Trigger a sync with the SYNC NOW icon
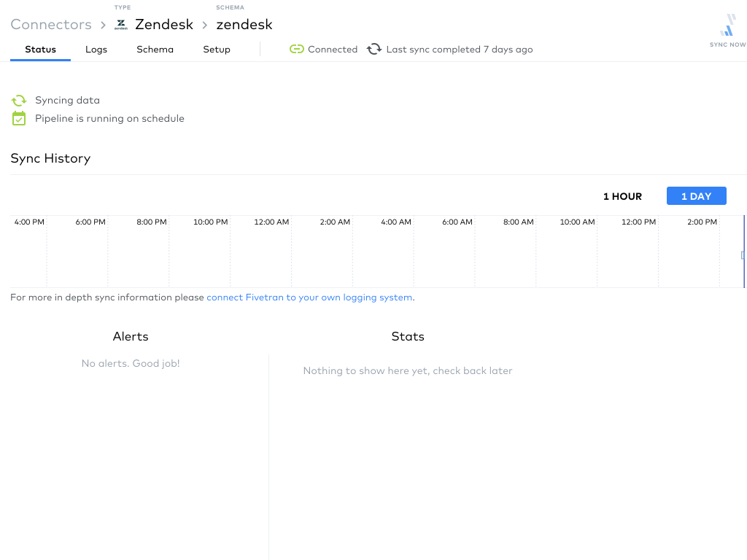Screen dimensions: 747x560 (727, 26)
